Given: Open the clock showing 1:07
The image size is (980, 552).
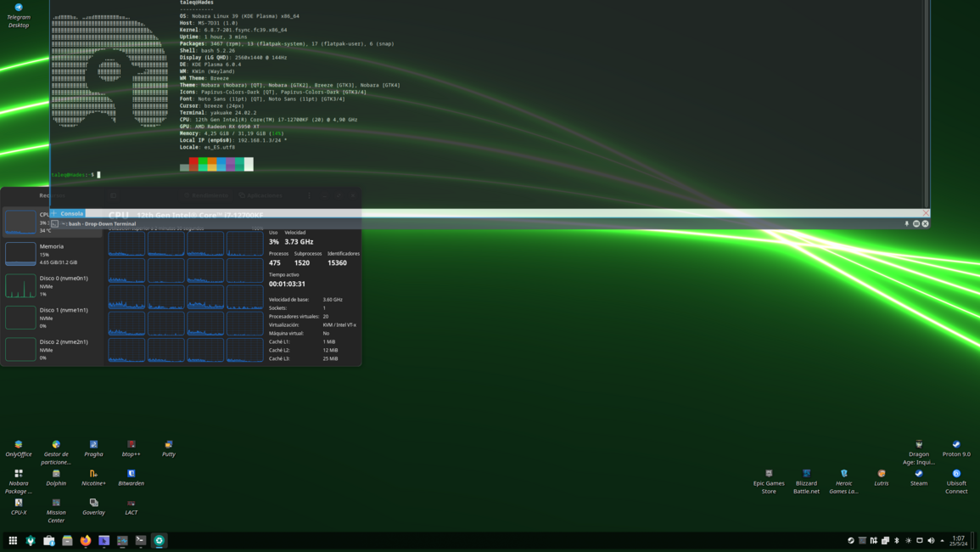Looking at the screenshot, I should [958, 540].
